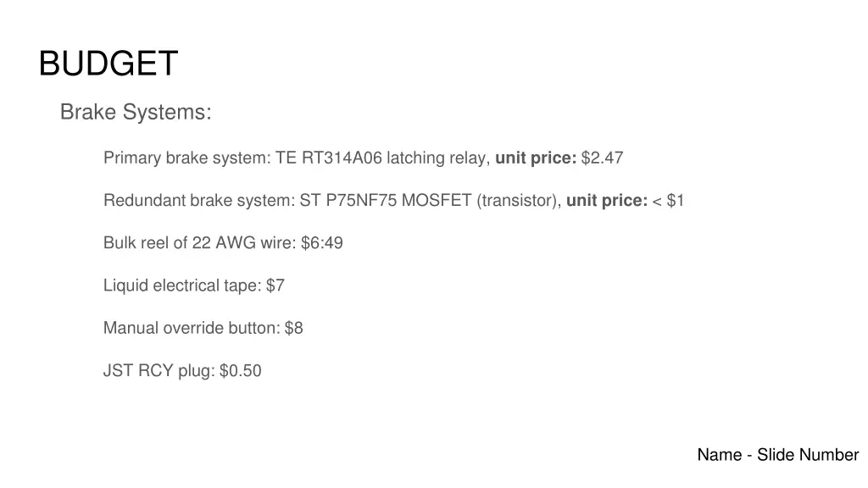Select the $8 button price
Screen dimensions: 868x488
(x=294, y=328)
